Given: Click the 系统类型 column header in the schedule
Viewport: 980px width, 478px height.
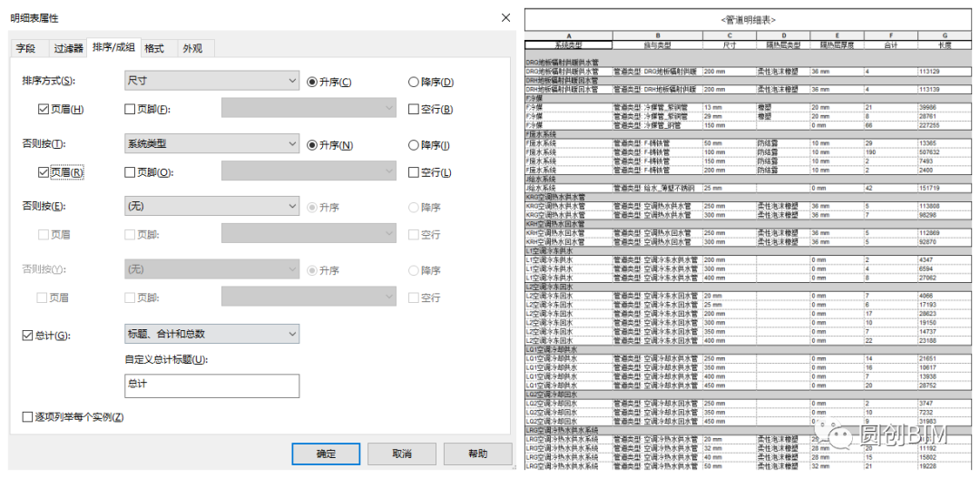Looking at the screenshot, I should tap(569, 45).
